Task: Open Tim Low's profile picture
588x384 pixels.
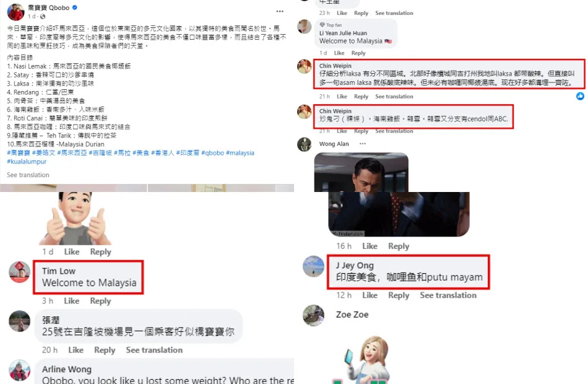Action: click(20, 272)
